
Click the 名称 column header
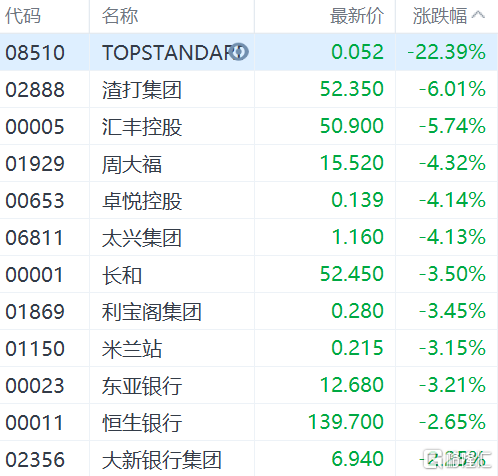[x=120, y=16]
